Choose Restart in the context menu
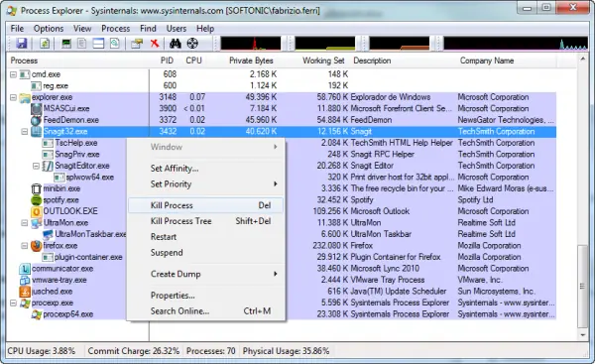 (x=205, y=237)
